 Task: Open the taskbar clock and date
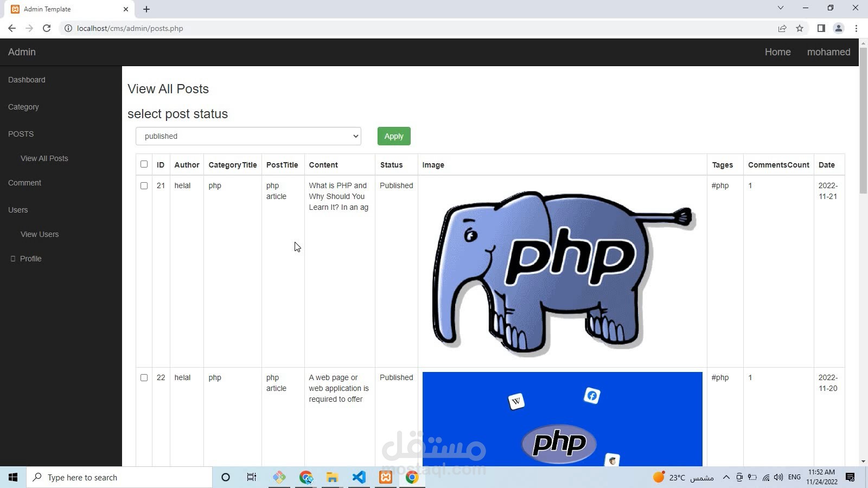[x=821, y=477]
